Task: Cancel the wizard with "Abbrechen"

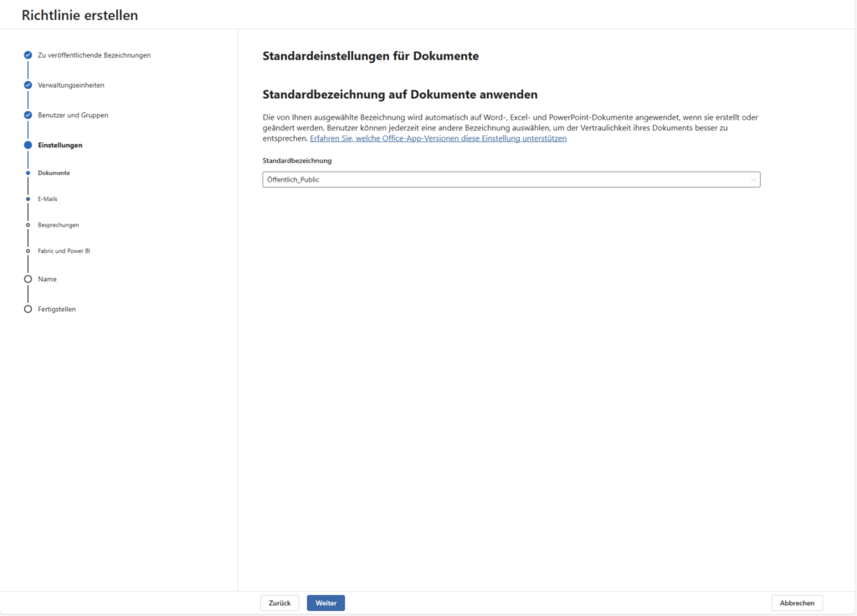Action: point(796,603)
